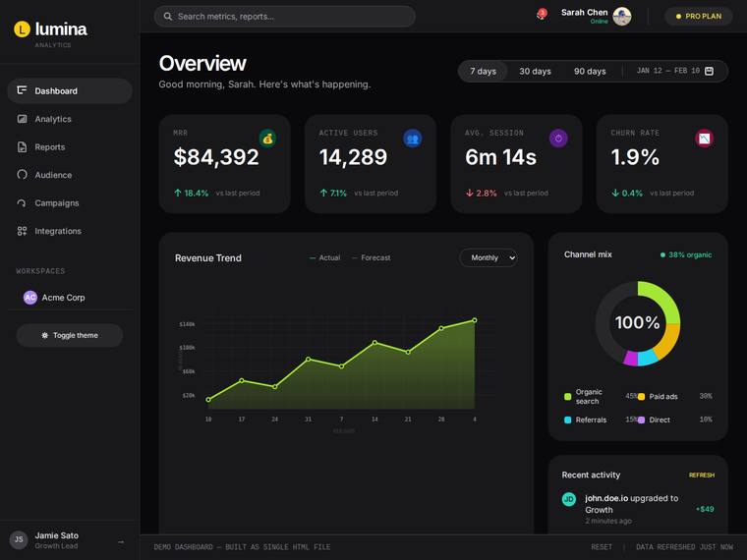Go to Reports in the sidebar
This screenshot has height=560, width=747.
[x=70, y=146]
